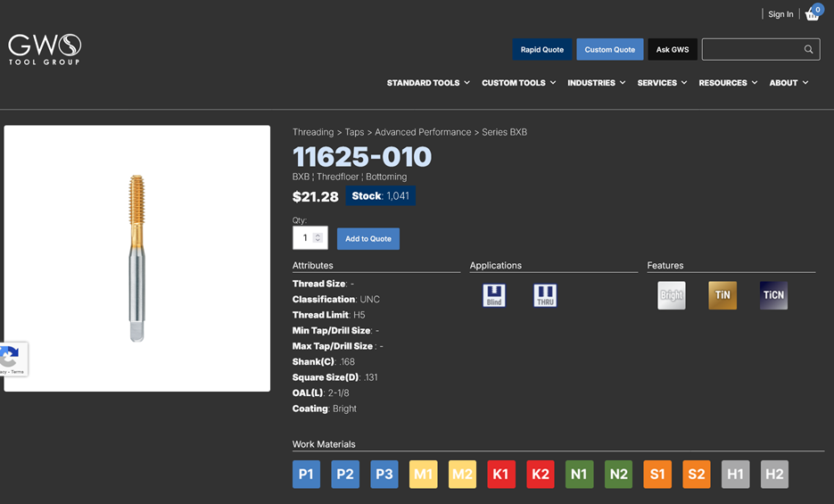Expand the Custom Tools dropdown
Viewport: 834px width, 504px height.
518,83
